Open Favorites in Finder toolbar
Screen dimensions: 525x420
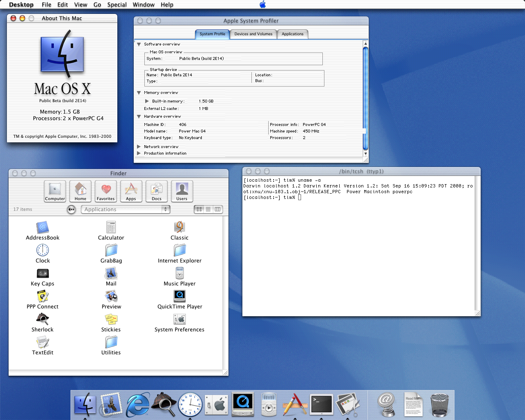106,192
